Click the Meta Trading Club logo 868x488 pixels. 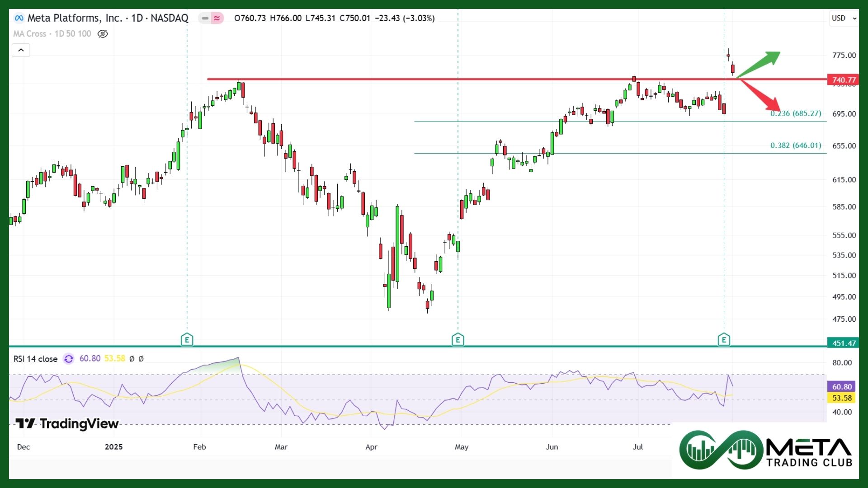765,450
